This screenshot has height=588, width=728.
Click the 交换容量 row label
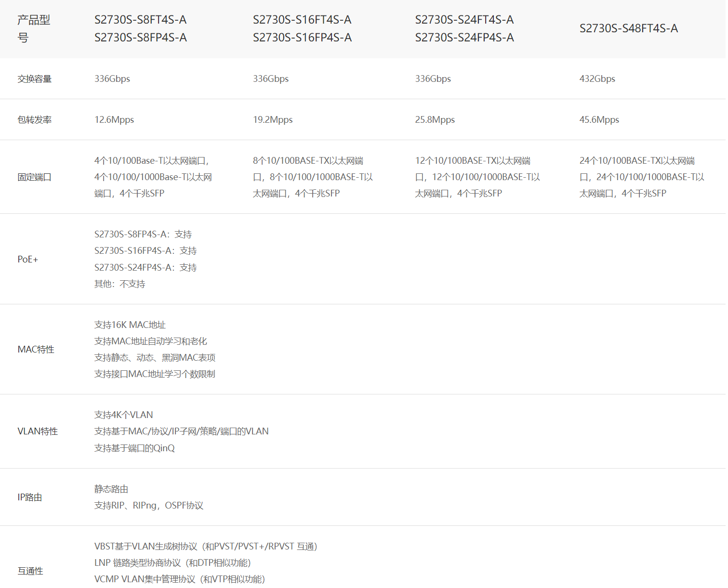point(34,79)
